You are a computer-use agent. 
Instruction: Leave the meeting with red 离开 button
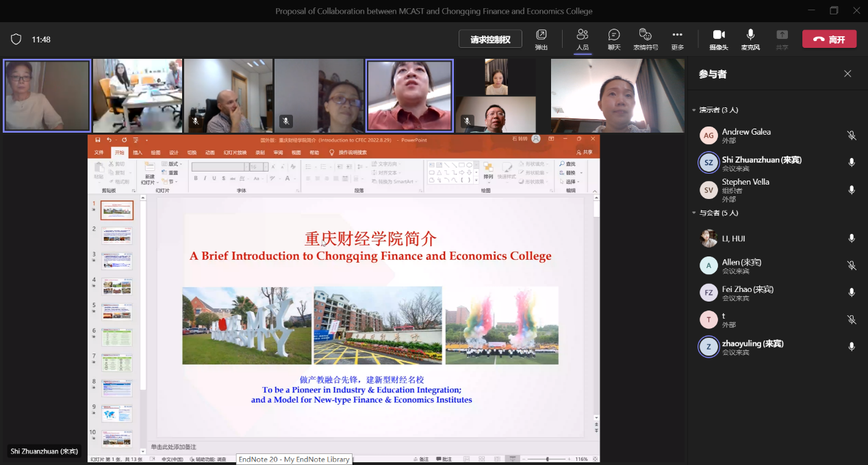coord(829,40)
